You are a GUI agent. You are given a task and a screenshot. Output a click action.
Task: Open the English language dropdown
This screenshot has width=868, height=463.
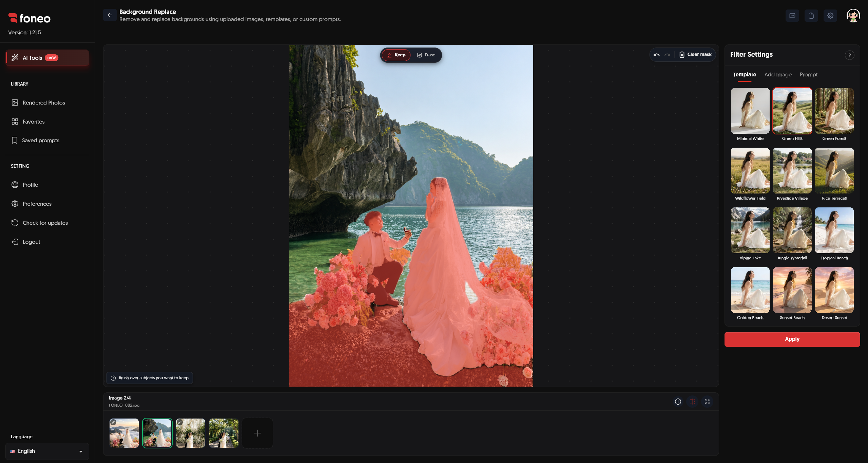[x=47, y=451]
